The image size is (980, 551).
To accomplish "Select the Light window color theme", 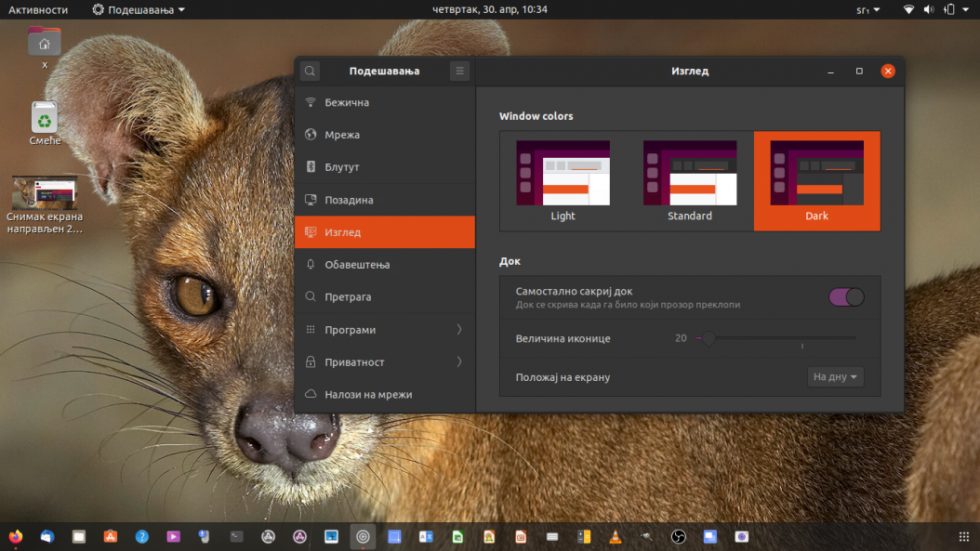I will 563,181.
